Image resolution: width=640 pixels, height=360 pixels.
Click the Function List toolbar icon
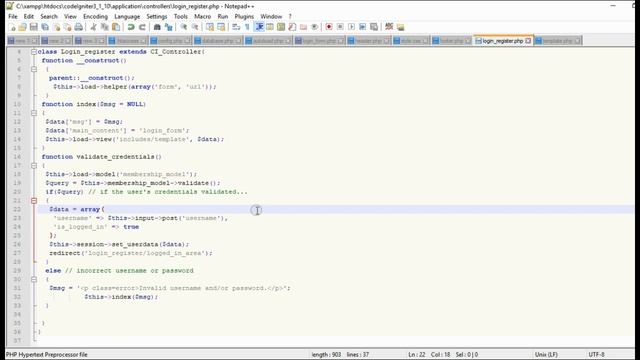click(x=292, y=27)
